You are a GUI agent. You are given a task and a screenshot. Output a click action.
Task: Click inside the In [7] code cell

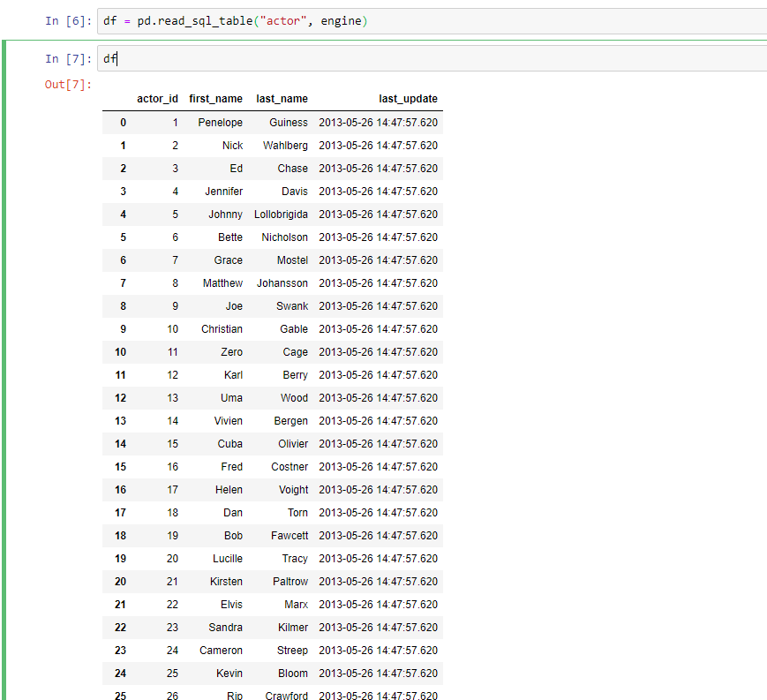click(x=265, y=59)
